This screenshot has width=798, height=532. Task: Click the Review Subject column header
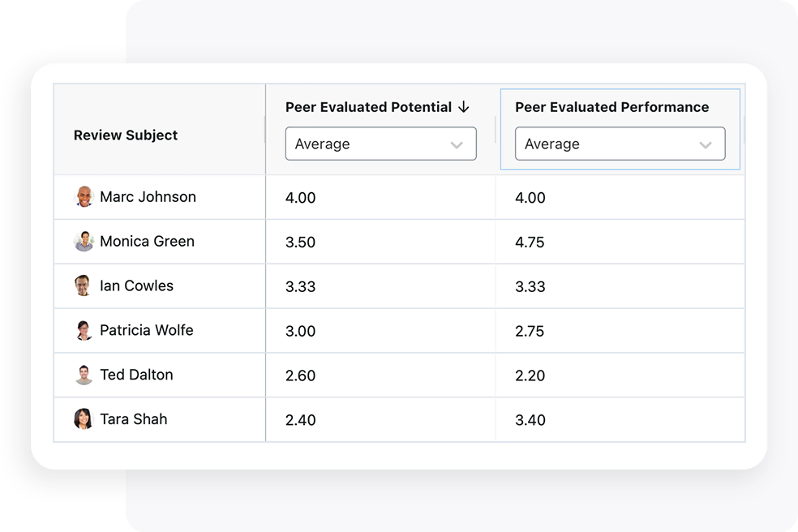[x=126, y=135]
